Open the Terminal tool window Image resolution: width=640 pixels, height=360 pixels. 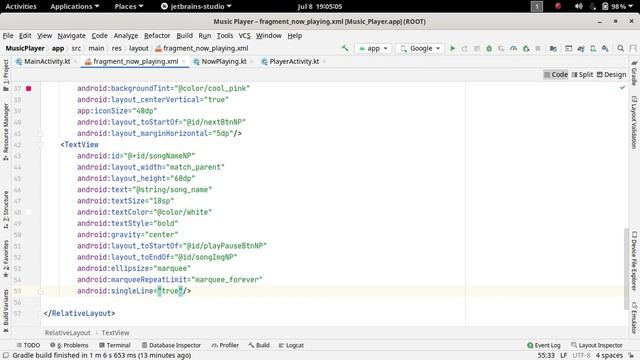click(115, 345)
